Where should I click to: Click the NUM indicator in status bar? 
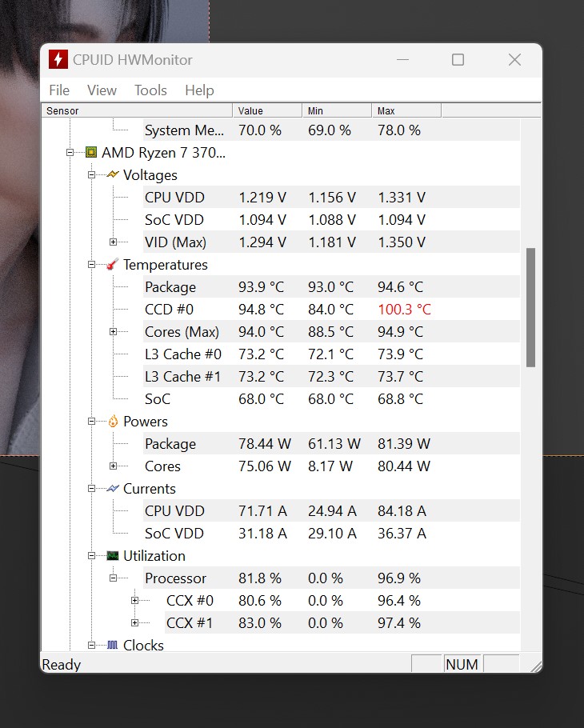pos(462,664)
